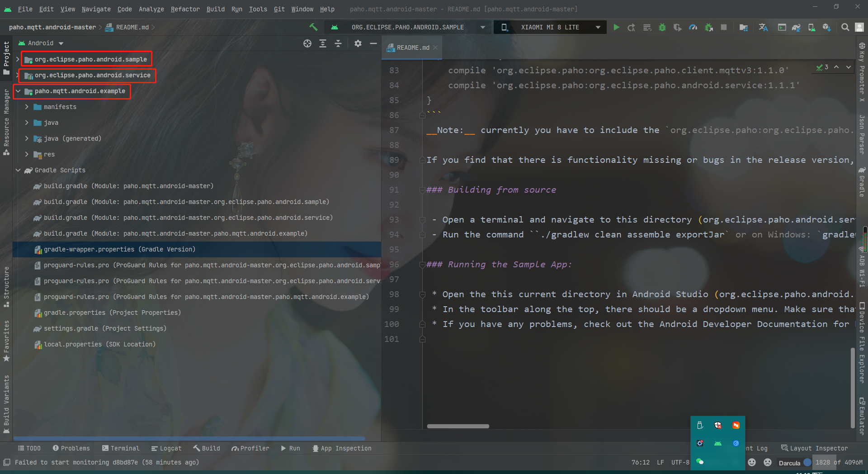Click Safely Remove Hardware USB tray icon
The image size is (868, 474).
pos(700,425)
